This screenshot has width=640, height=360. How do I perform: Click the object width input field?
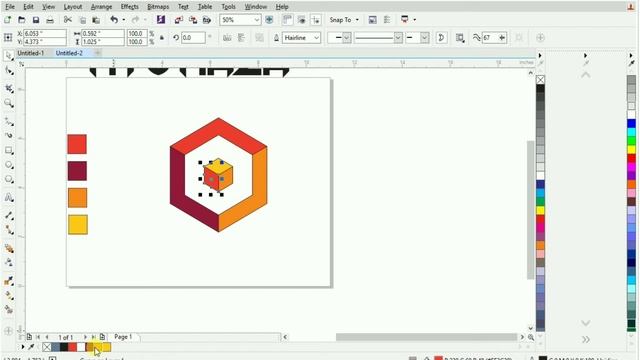(103, 33)
